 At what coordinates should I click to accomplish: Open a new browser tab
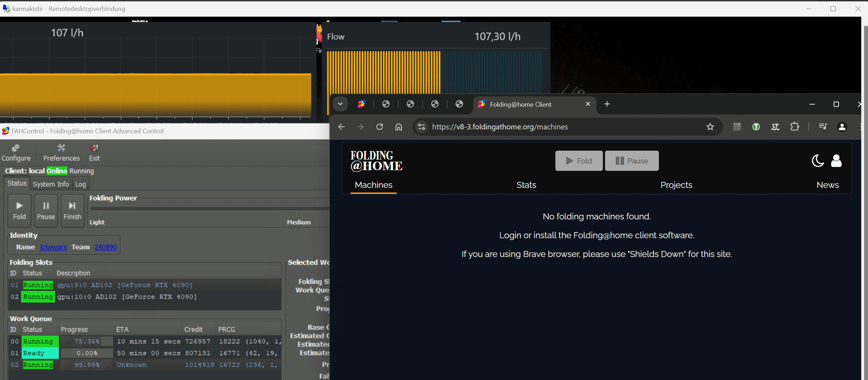[x=607, y=104]
